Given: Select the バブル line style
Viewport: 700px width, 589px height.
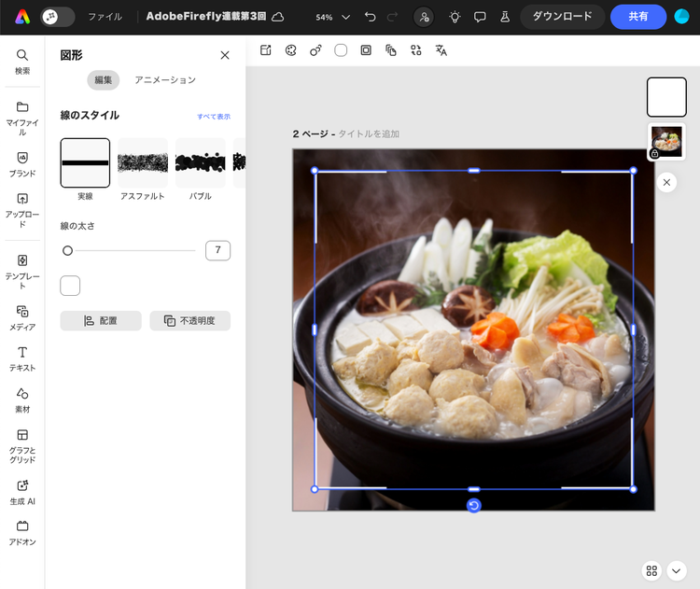Looking at the screenshot, I should click(200, 162).
